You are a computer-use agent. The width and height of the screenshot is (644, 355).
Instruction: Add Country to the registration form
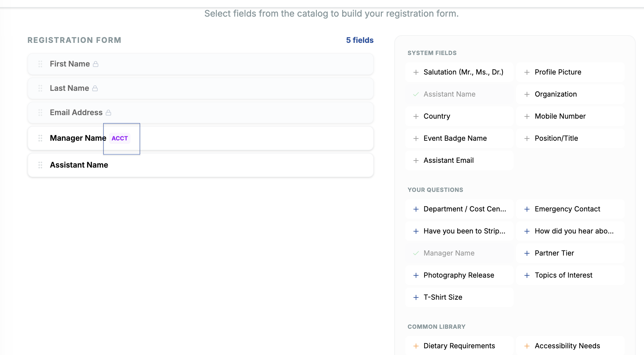pyautogui.click(x=459, y=116)
